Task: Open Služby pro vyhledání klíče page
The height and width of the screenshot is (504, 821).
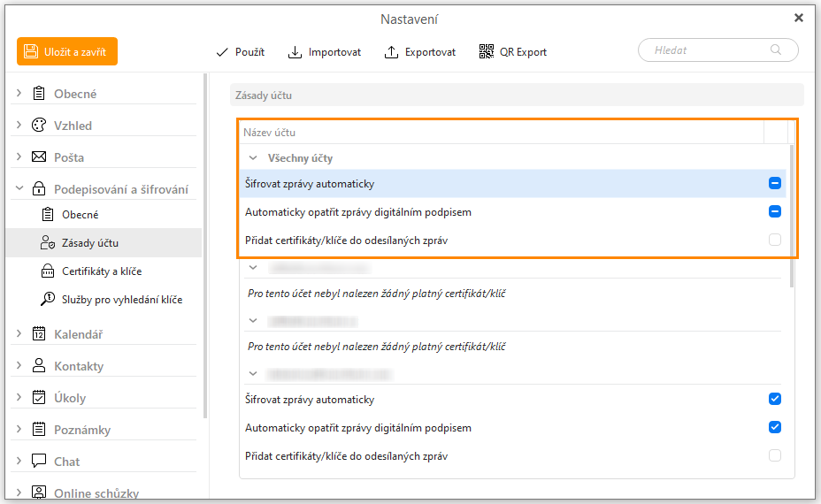Action: point(121,300)
